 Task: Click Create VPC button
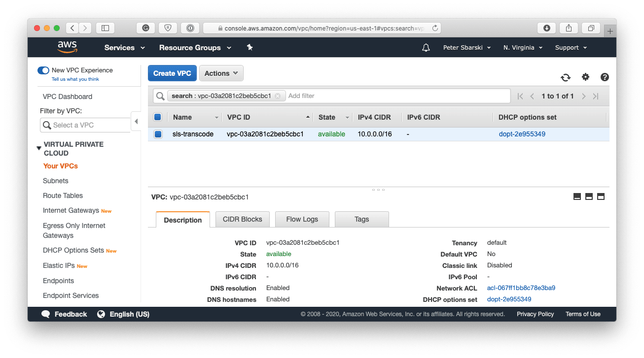point(172,73)
